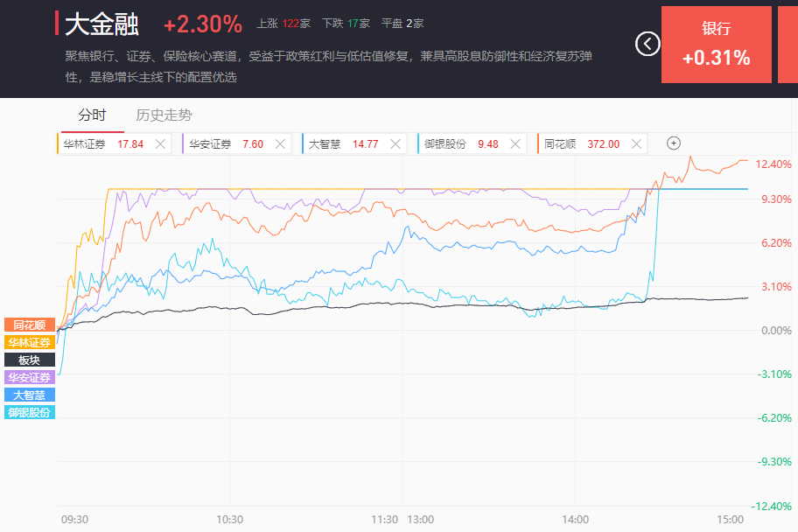Click the plus icon to add stock
This screenshot has height=532, width=798.
click(674, 143)
